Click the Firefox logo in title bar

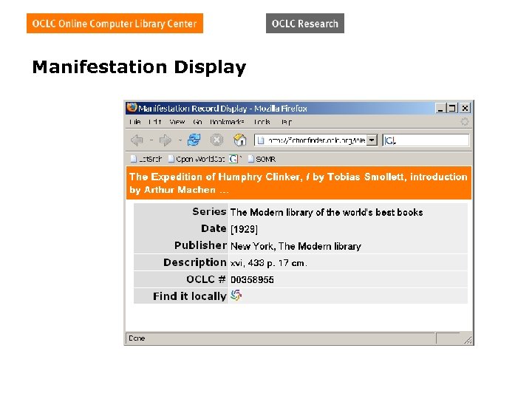point(132,108)
